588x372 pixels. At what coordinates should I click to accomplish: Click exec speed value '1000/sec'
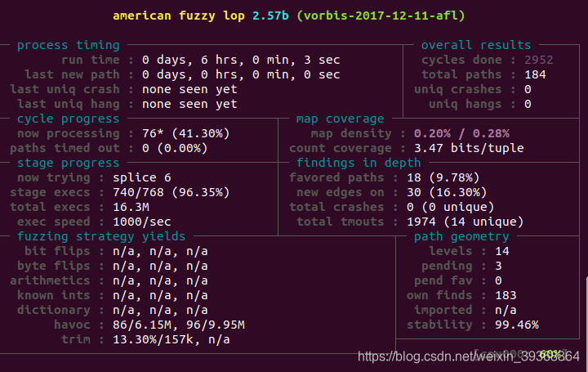point(142,222)
